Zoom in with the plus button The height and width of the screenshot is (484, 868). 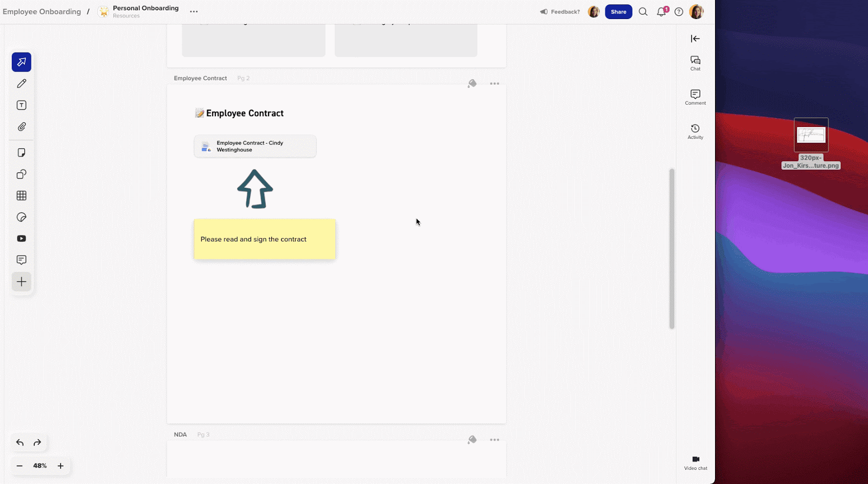pyautogui.click(x=61, y=466)
